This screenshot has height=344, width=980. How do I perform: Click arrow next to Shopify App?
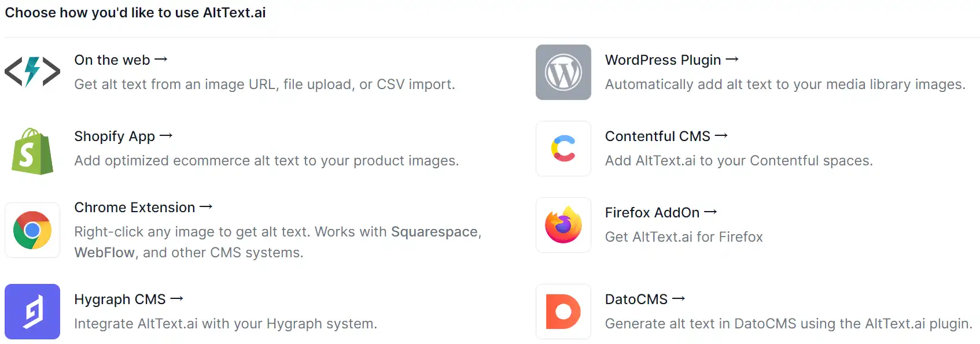click(167, 136)
